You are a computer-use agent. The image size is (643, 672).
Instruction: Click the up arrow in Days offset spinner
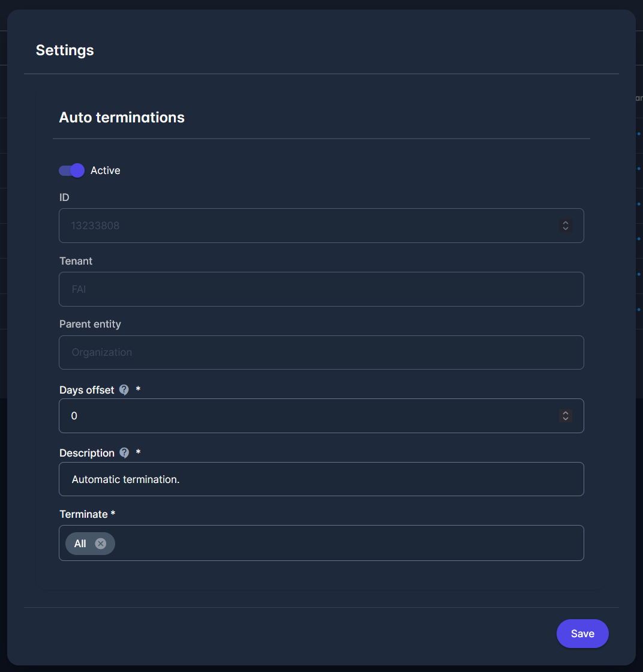565,413
